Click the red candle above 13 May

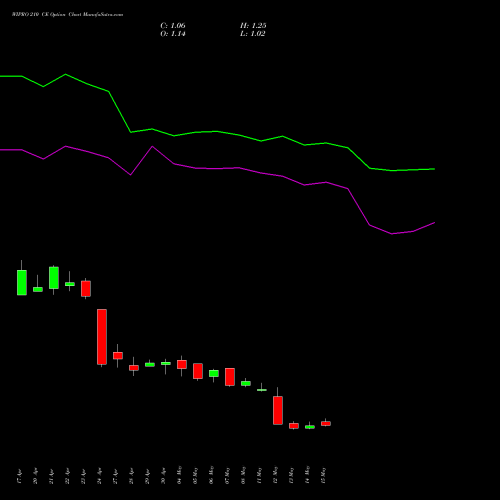[x=294, y=426]
